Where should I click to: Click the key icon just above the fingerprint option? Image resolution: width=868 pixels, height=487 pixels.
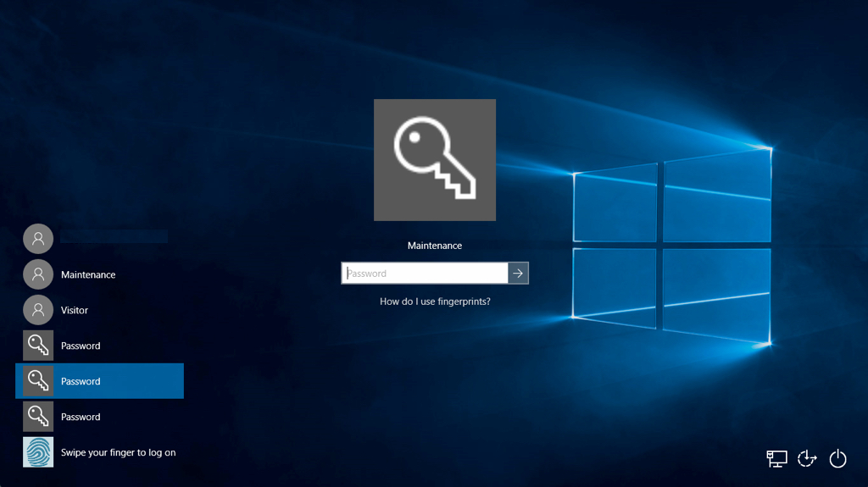coord(38,417)
